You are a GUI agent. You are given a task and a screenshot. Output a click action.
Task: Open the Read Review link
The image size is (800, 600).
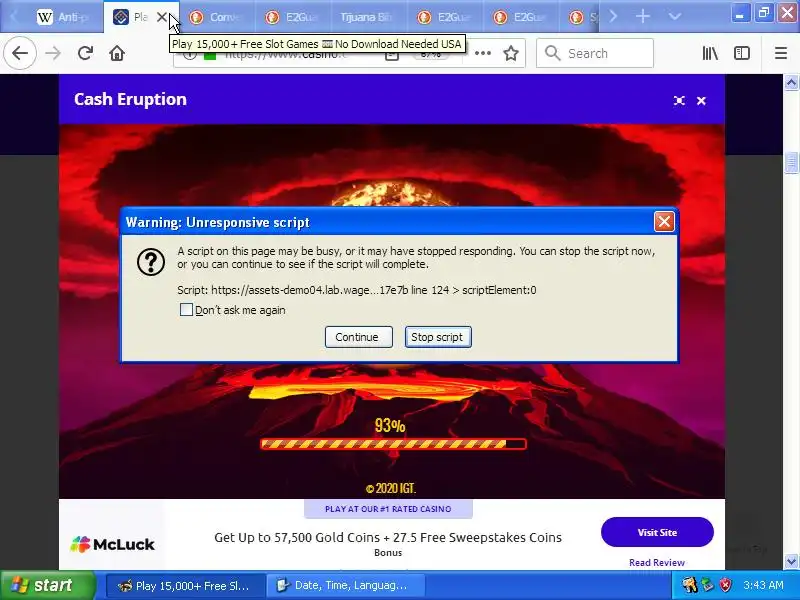tap(657, 562)
